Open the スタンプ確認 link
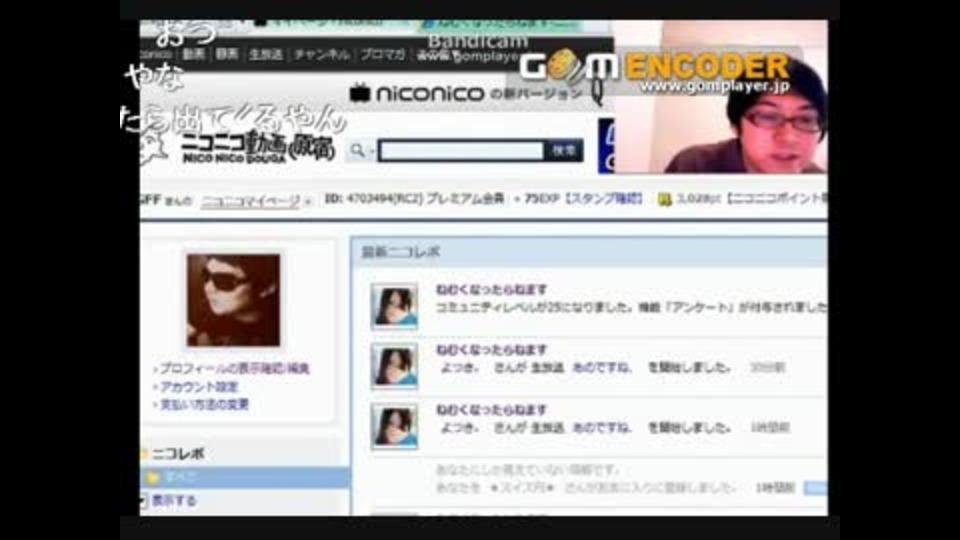Viewport: 960px width, 540px height. (x=604, y=198)
